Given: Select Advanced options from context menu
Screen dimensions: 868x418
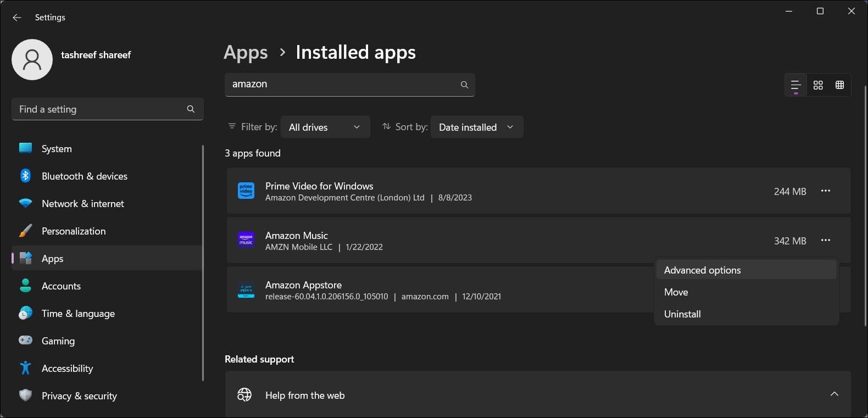Looking at the screenshot, I should (x=702, y=270).
